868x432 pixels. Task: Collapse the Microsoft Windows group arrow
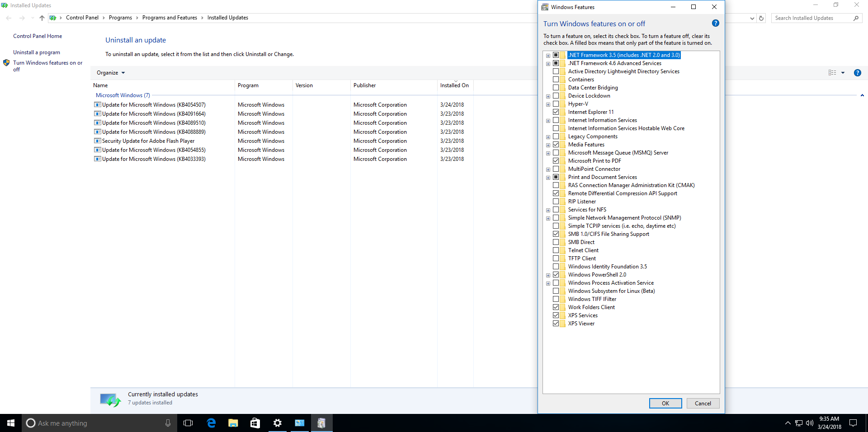pos(862,95)
